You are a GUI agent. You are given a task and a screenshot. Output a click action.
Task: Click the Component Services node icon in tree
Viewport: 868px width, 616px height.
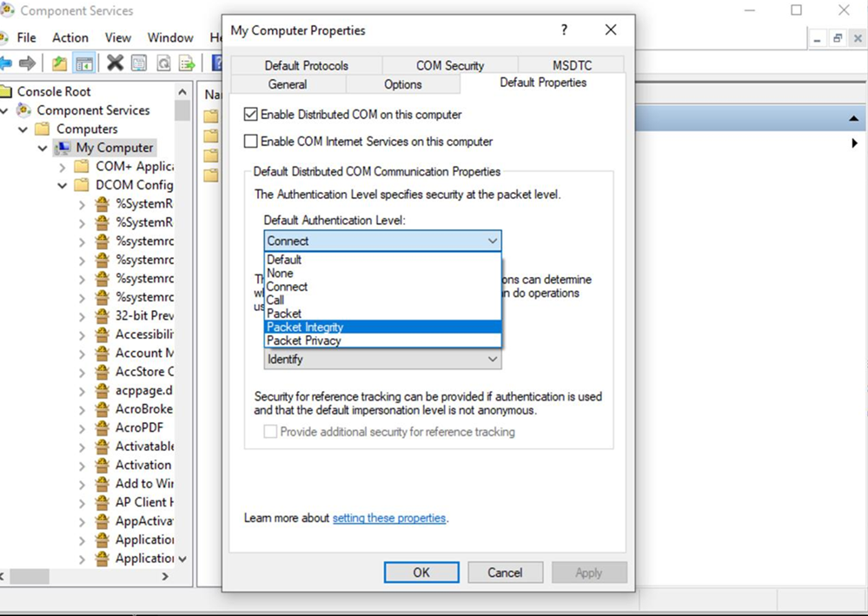23,110
